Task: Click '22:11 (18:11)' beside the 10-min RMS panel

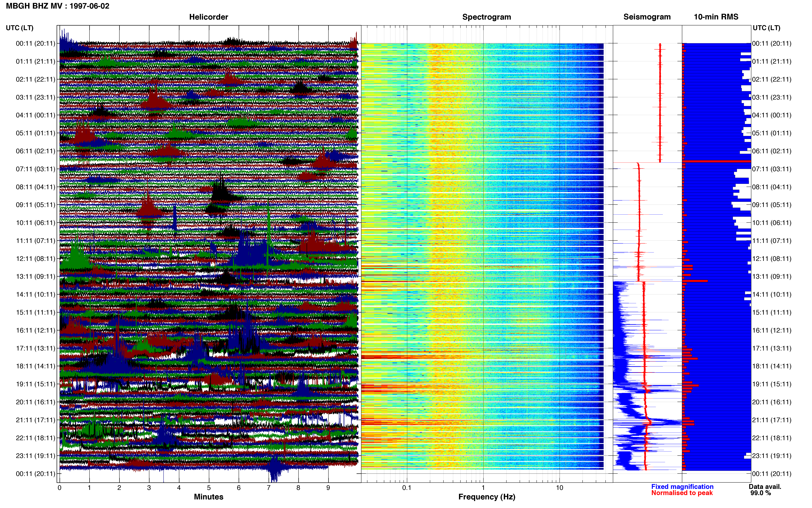Action: pyautogui.click(x=772, y=438)
